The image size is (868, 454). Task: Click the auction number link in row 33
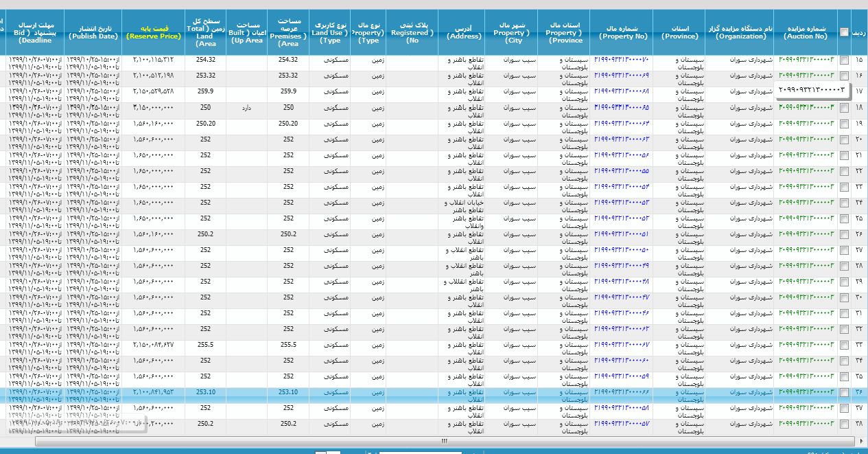806,344
